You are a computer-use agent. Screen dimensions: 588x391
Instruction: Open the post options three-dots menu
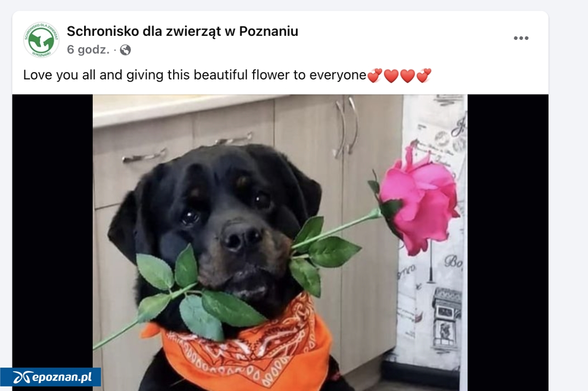click(x=521, y=39)
